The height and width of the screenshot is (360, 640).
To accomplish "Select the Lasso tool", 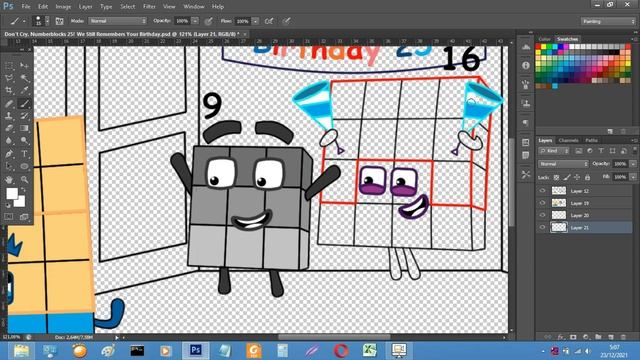I will (9, 78).
